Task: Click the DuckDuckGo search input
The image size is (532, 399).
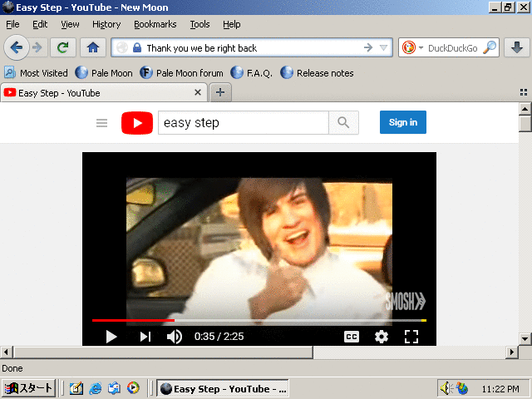Action: tap(453, 48)
